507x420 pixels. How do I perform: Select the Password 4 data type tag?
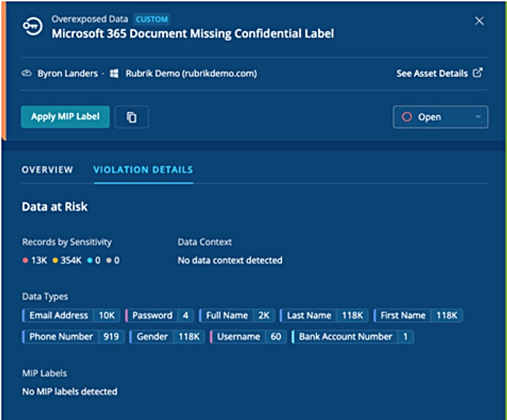pos(159,315)
